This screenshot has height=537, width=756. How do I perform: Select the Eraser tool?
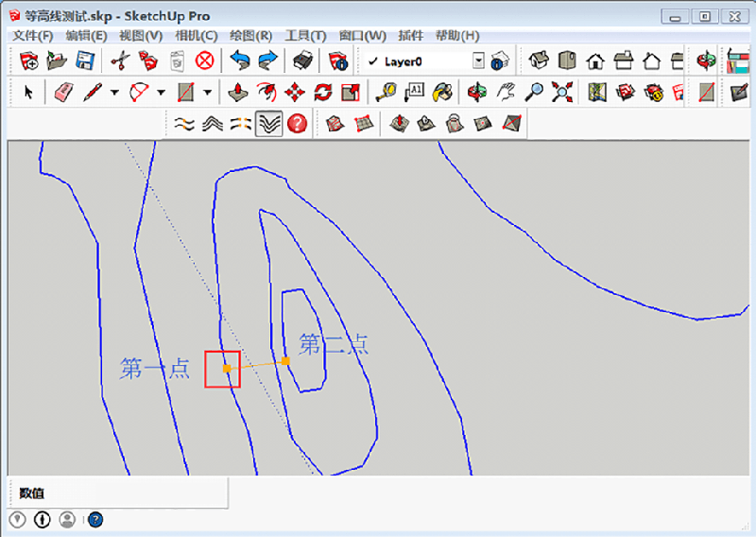63,92
